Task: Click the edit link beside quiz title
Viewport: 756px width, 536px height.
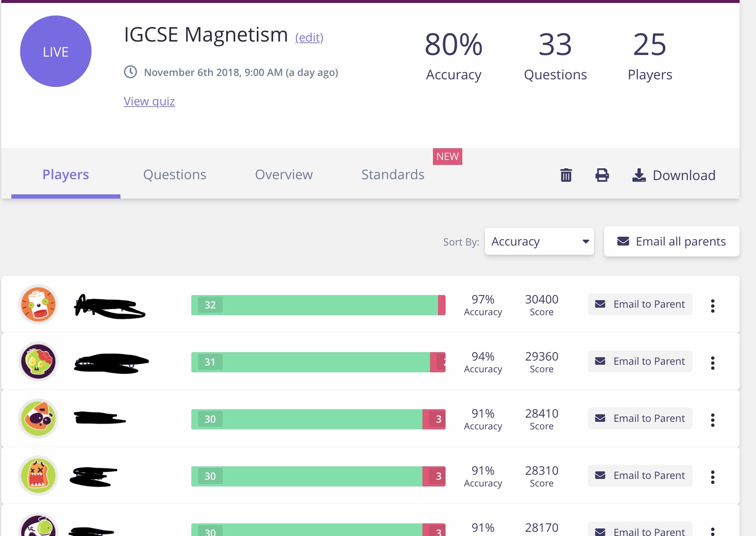Action: coord(309,37)
